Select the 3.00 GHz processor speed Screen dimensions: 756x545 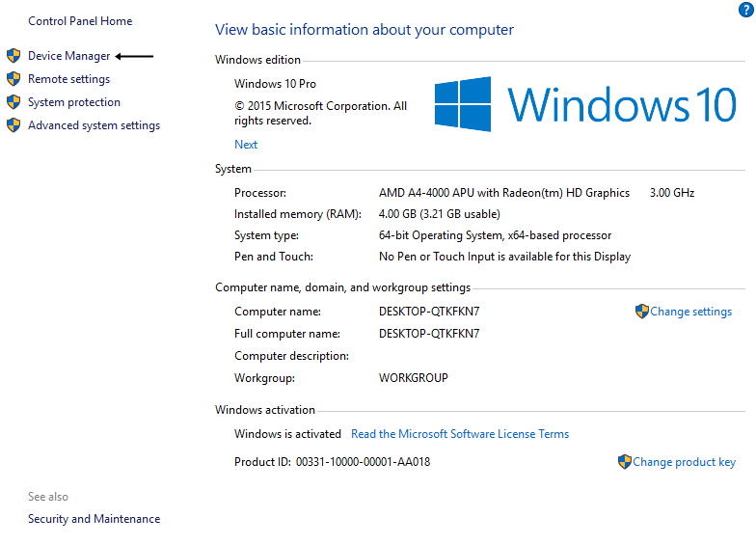[672, 193]
